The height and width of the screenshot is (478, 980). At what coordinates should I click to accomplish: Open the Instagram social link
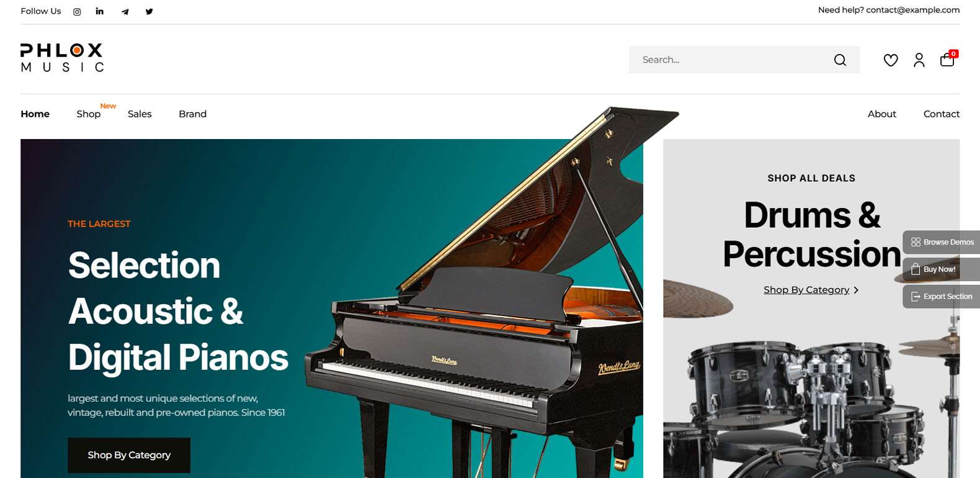click(x=77, y=12)
